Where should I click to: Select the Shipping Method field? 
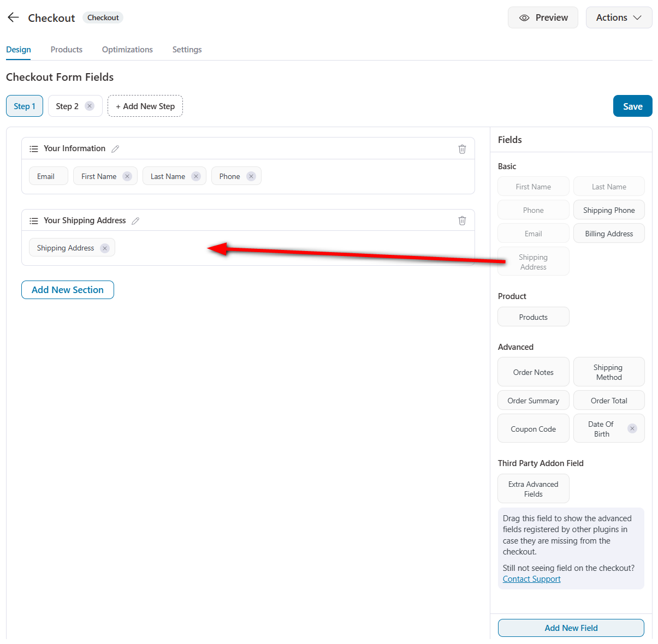tap(609, 372)
